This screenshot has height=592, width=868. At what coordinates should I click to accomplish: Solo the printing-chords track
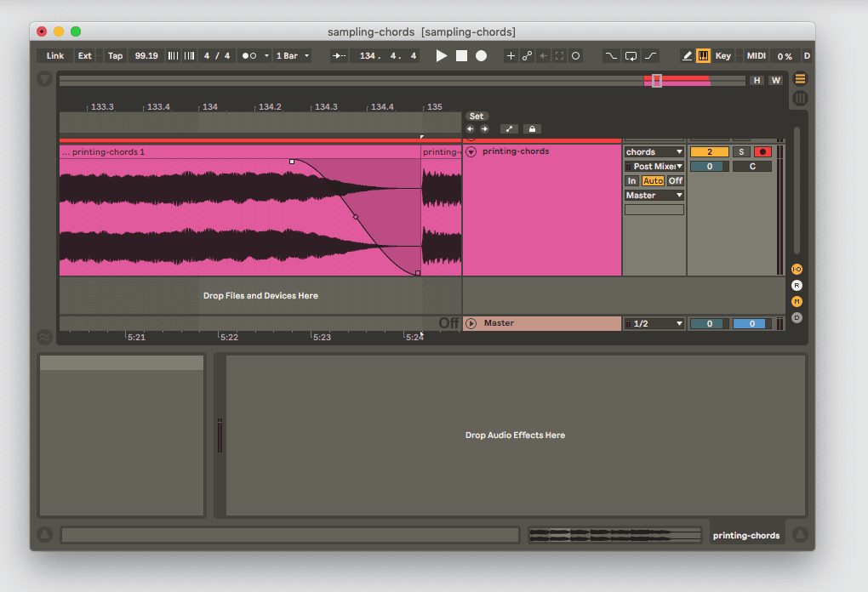741,151
